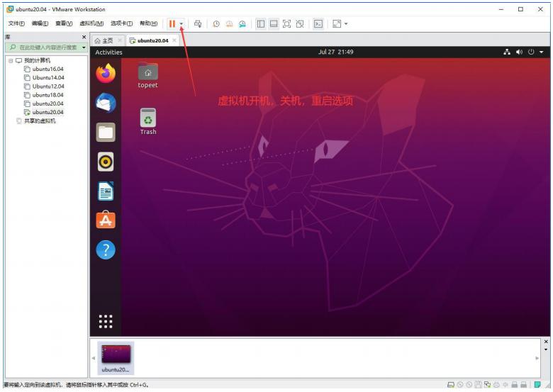Select the ubuntu20... thumbnail in thumbnail bar
Viewport: 553px width, 392px height.
[x=116, y=357]
